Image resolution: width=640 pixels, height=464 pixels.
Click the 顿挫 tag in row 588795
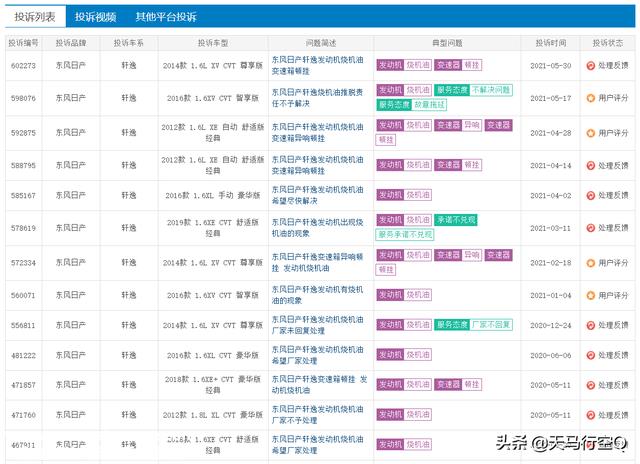coord(472,165)
